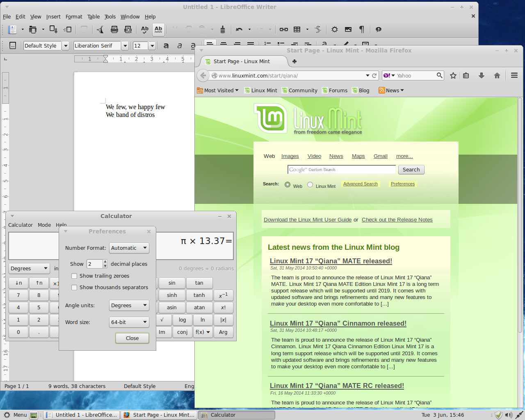Export directly as PDF in Writer
Image resolution: width=525 pixels, height=420 pixels.
click(100, 30)
